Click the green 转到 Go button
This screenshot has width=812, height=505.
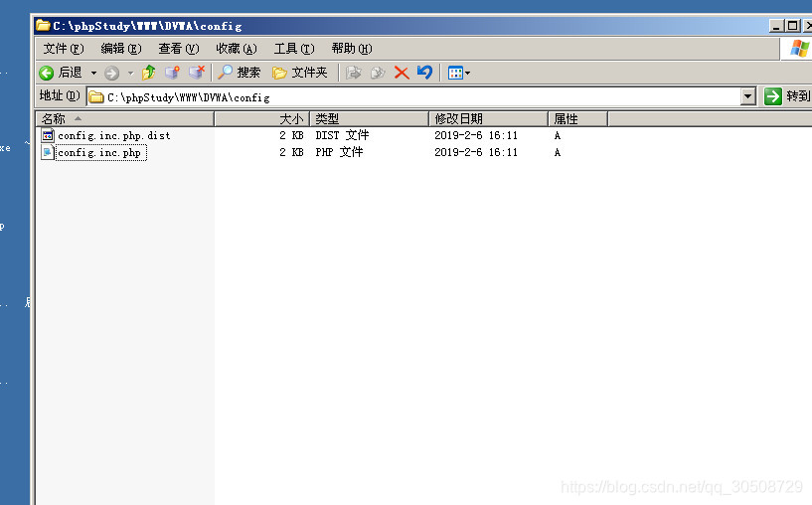coord(788,96)
